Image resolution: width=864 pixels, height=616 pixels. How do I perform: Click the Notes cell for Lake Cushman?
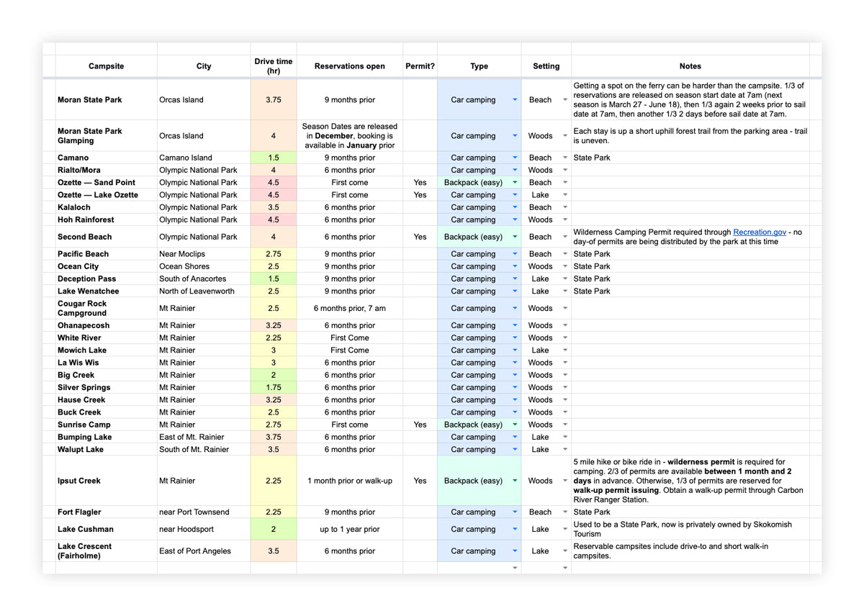690,529
